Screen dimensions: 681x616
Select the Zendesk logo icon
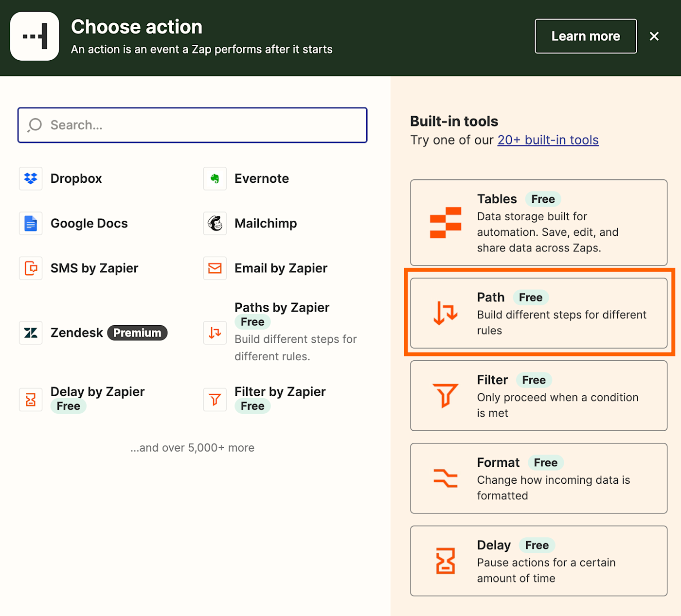point(31,333)
